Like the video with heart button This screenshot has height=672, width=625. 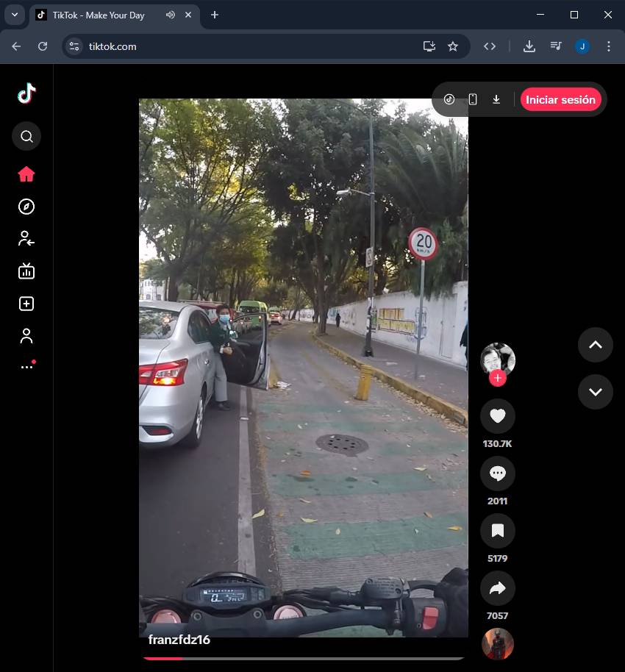tap(498, 416)
